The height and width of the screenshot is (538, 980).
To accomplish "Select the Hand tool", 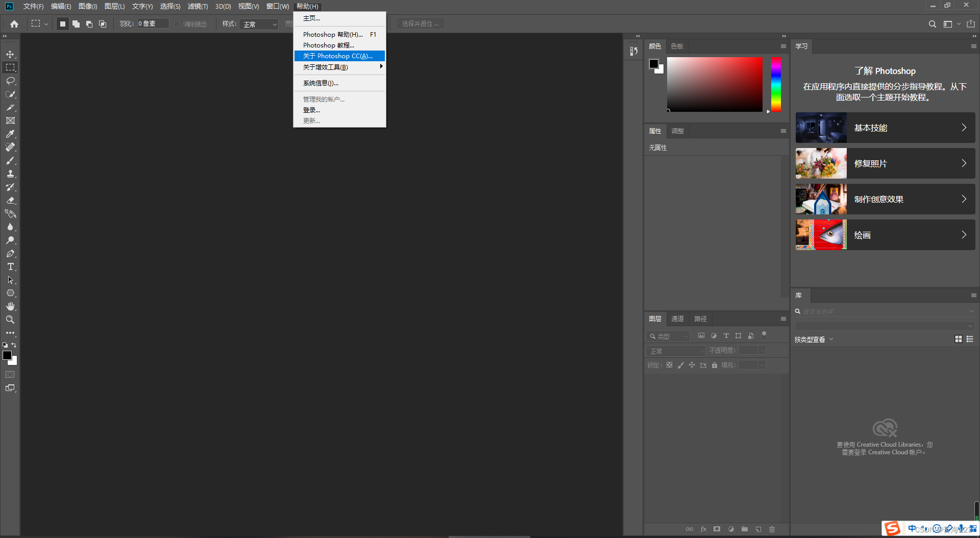I will [10, 306].
